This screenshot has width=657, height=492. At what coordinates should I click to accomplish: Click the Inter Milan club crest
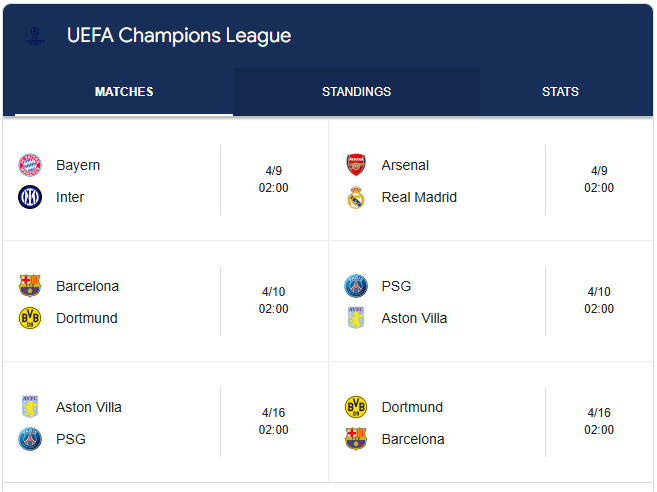coord(30,197)
